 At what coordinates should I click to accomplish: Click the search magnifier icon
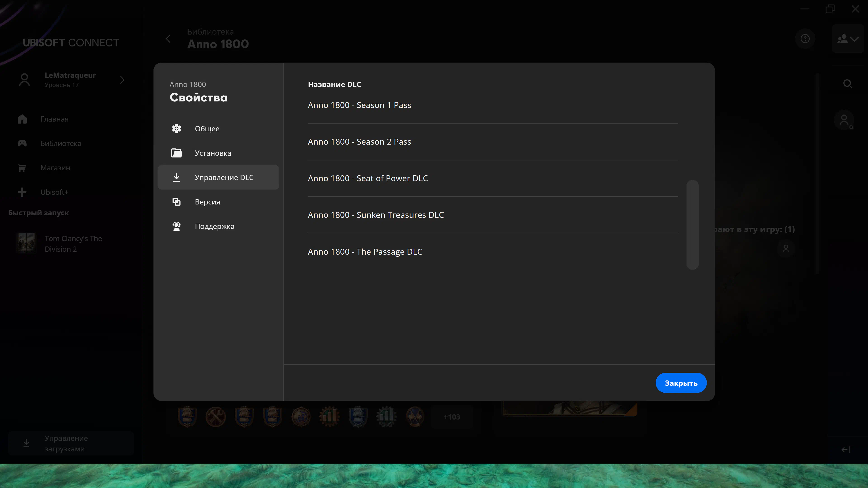[x=847, y=84]
